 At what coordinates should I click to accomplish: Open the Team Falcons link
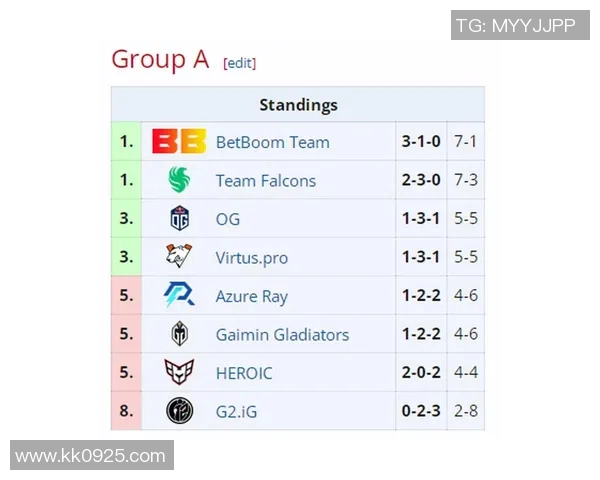pyautogui.click(x=265, y=181)
